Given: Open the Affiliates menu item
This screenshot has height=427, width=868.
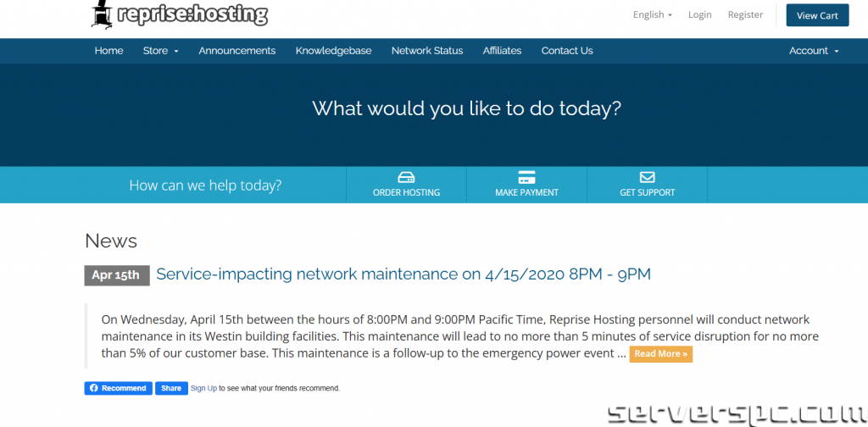Looking at the screenshot, I should coord(502,51).
